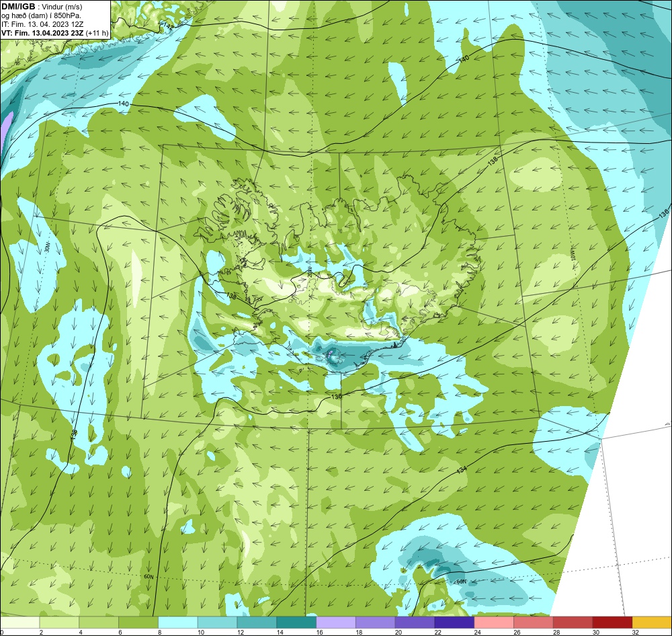Click the 12–14 m/s teal legend swatch
Screen dimensions: 672x636
(x=257, y=622)
